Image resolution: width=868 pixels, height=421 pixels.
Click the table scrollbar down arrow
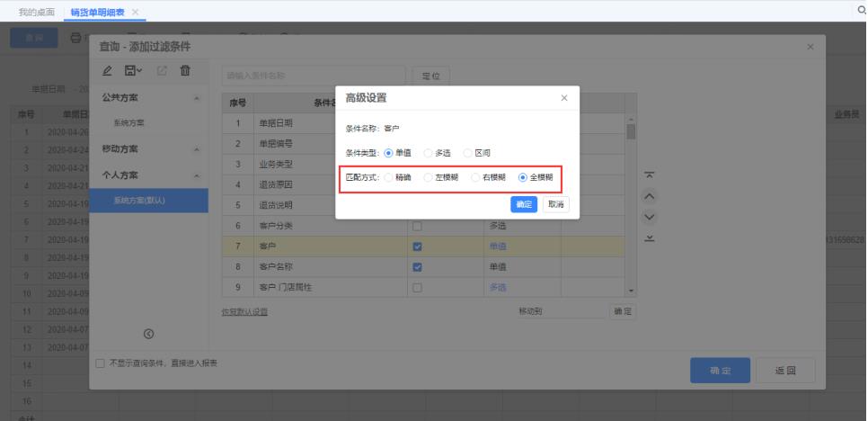coord(631,291)
